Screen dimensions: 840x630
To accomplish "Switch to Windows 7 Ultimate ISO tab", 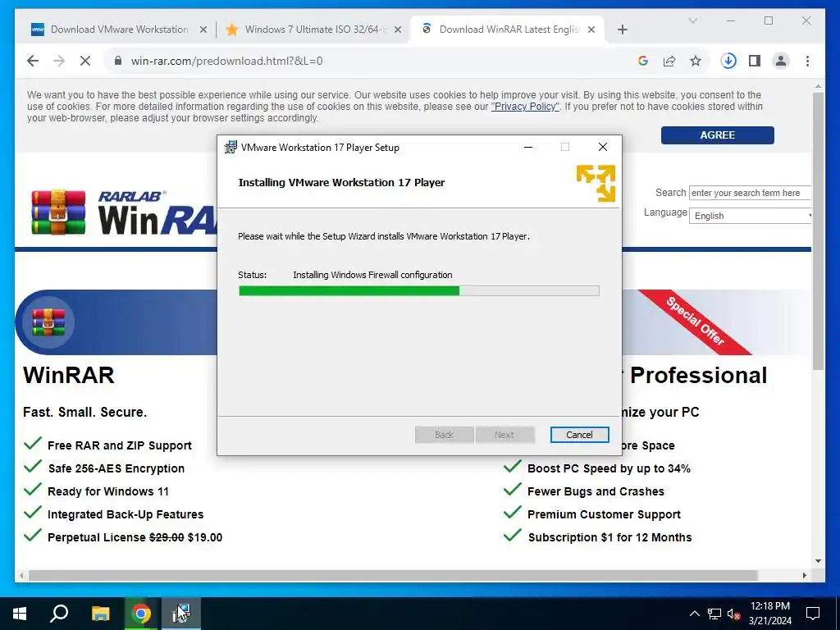I will 313,30.
